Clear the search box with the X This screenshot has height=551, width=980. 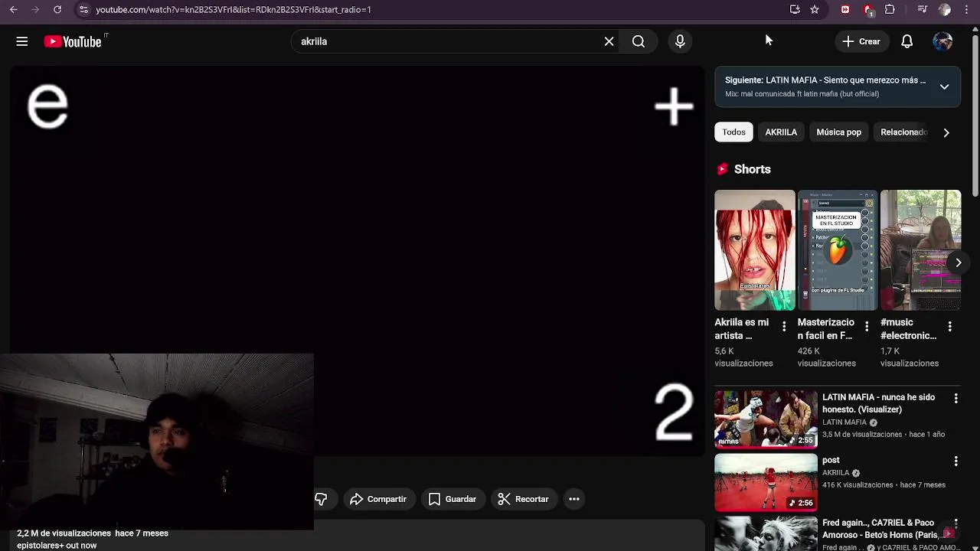point(609,41)
